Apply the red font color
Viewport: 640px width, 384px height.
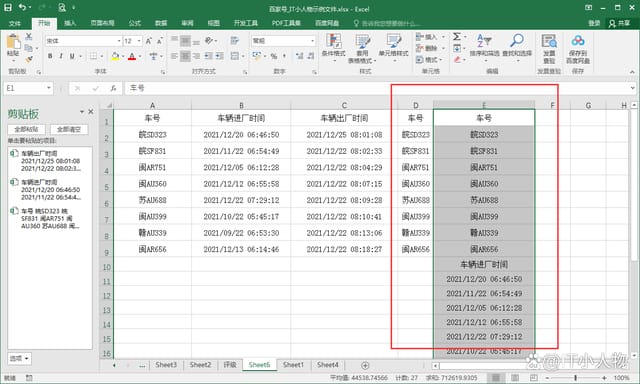(132, 56)
